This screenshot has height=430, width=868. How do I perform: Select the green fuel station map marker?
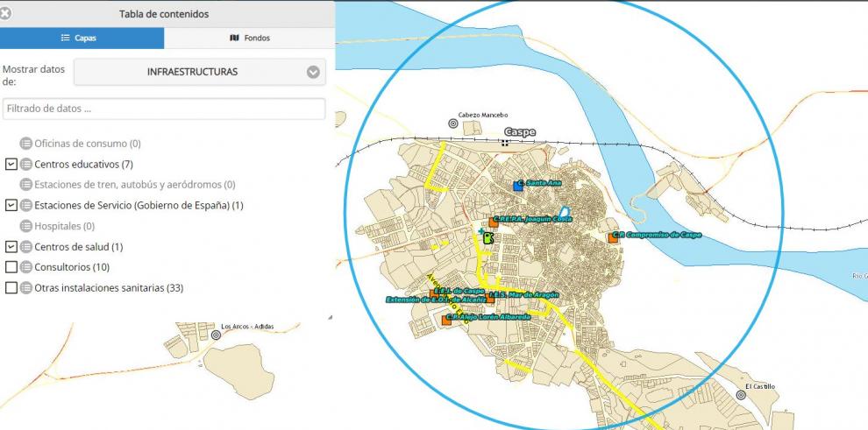click(487, 236)
